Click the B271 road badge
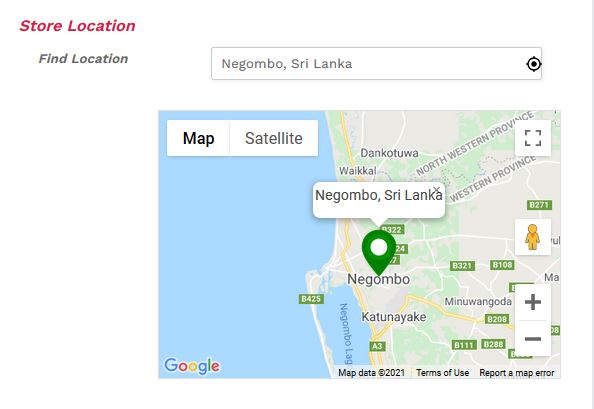Viewport: 594px width, 409px height. pos(539,205)
